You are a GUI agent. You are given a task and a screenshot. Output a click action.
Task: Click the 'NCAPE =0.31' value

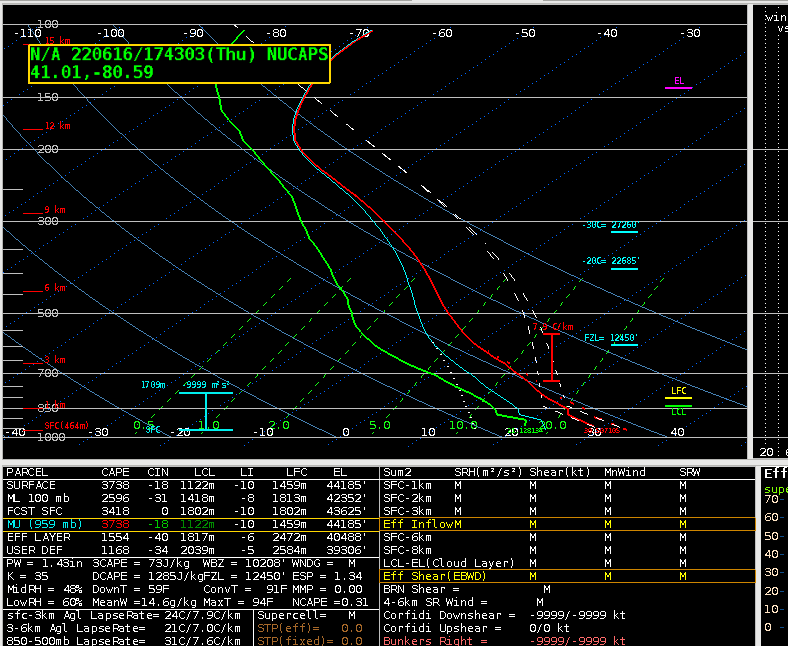(x=330, y=602)
